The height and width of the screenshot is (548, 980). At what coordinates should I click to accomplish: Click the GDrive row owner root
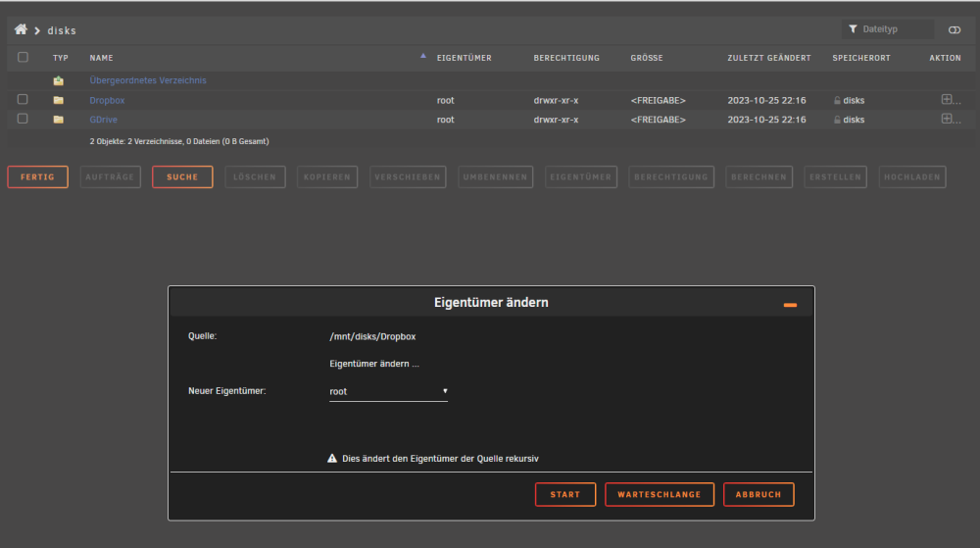pyautogui.click(x=446, y=120)
